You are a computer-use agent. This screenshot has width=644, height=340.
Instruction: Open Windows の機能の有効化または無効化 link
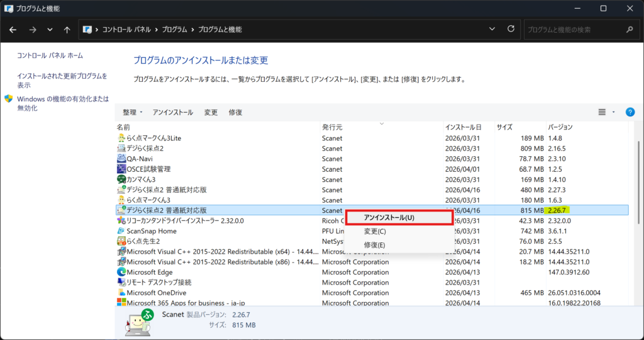coord(63,104)
